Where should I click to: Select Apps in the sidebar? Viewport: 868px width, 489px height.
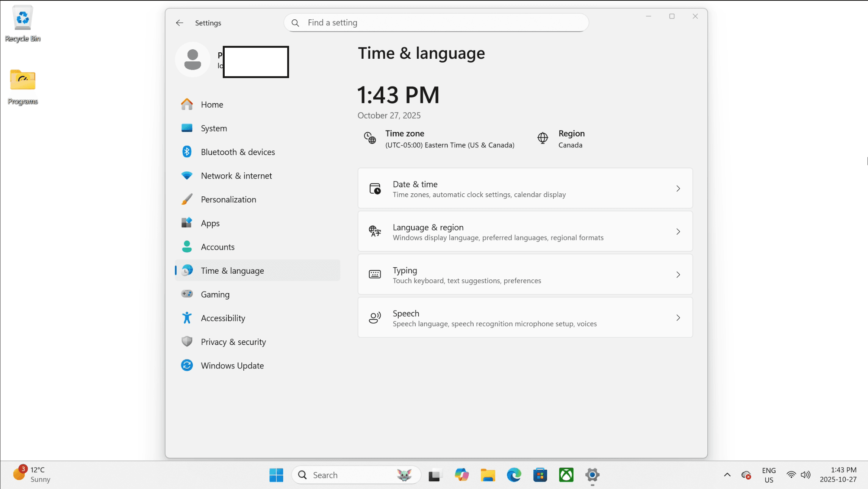click(210, 223)
